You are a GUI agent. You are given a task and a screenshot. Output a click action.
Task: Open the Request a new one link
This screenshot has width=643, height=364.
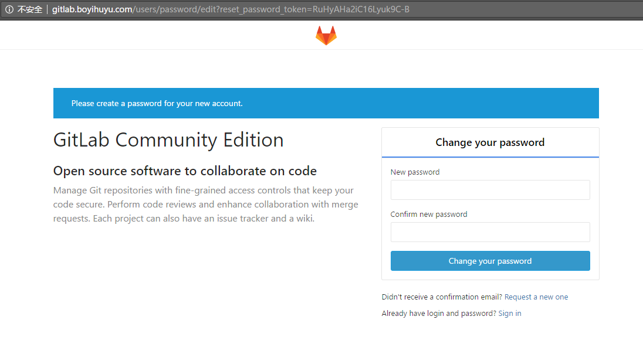[x=536, y=297]
